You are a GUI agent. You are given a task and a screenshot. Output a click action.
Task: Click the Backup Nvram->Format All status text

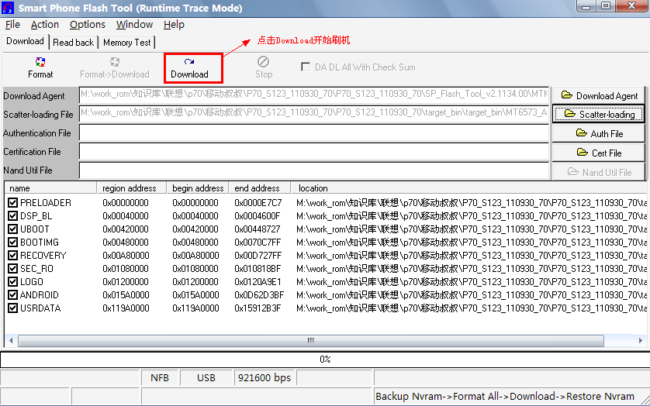tap(505, 396)
